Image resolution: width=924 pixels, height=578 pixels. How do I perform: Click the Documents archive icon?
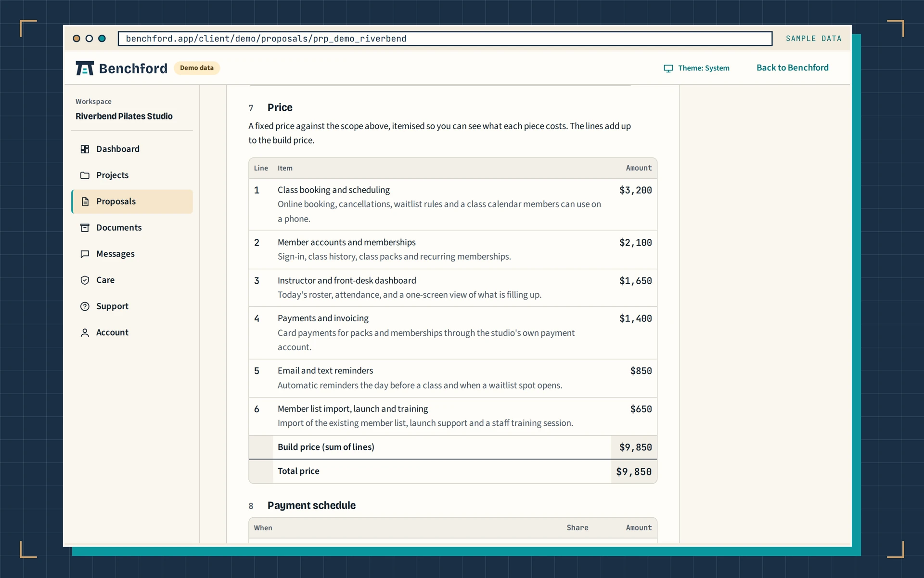tap(85, 228)
